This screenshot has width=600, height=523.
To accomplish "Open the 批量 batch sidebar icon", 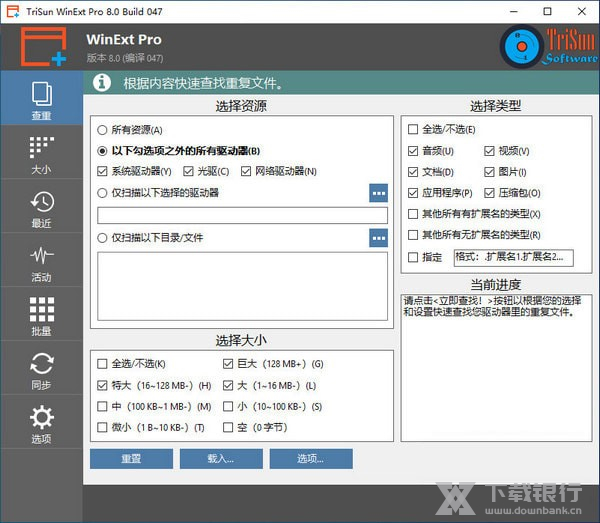I will point(41,316).
